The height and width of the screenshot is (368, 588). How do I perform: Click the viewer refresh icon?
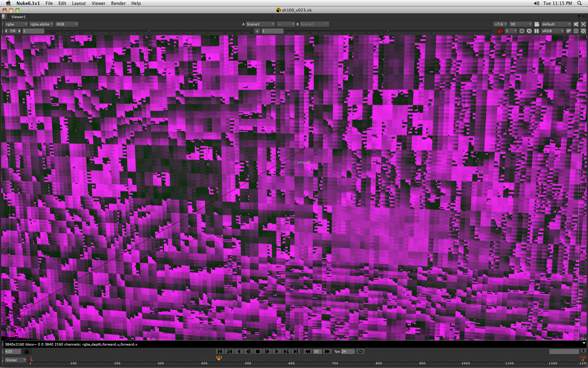[529, 31]
